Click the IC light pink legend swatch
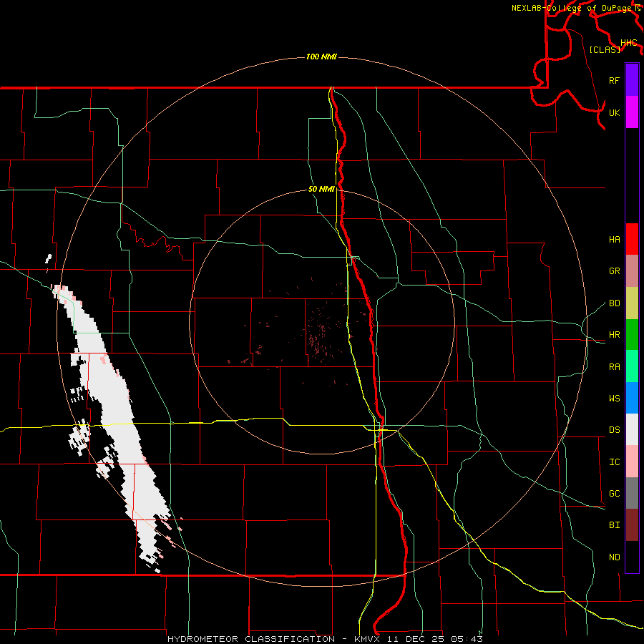 pos(632,462)
